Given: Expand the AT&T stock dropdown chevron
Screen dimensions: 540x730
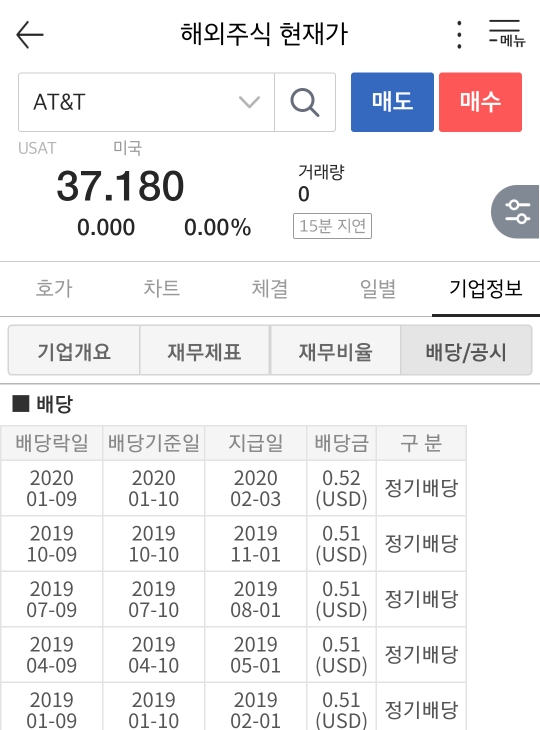Looking at the screenshot, I should [249, 102].
